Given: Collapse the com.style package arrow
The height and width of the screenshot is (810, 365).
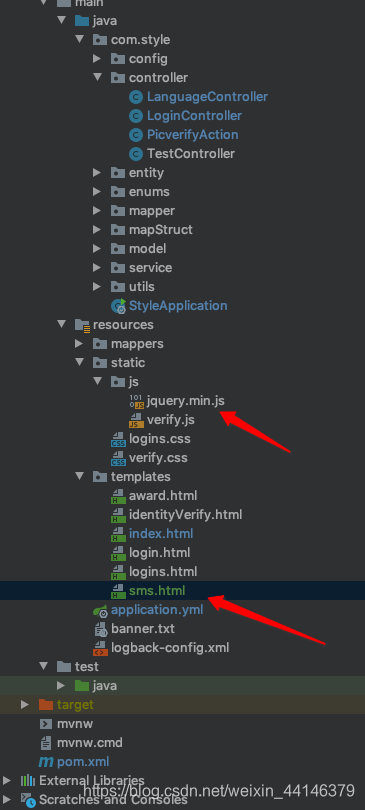Looking at the screenshot, I should coord(80,40).
